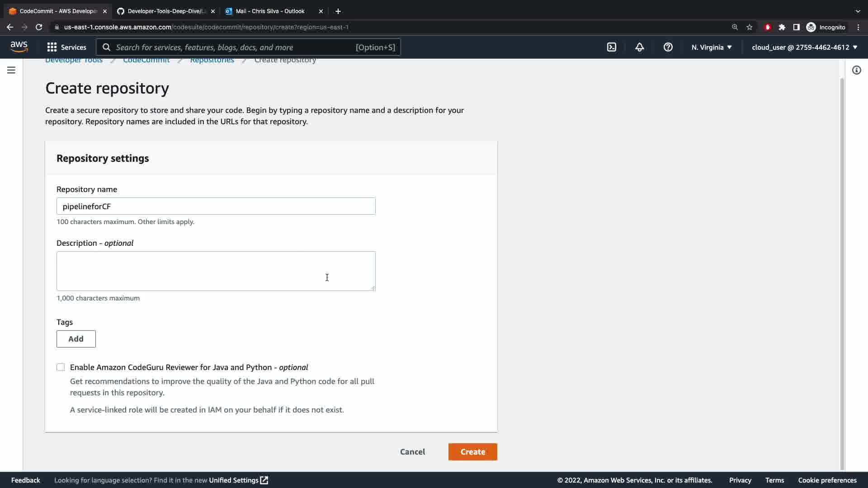Bookmark this page with star icon
The height and width of the screenshot is (488, 868).
[750, 27]
